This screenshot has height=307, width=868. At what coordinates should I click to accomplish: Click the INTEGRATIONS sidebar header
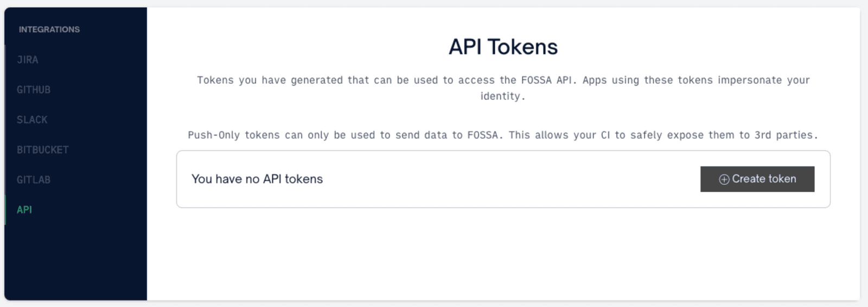pos(49,29)
